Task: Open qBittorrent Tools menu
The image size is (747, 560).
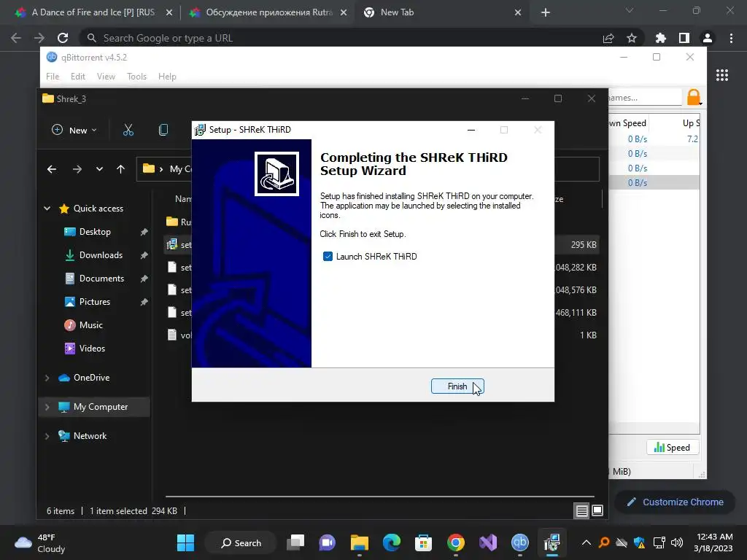Action: coord(136,76)
